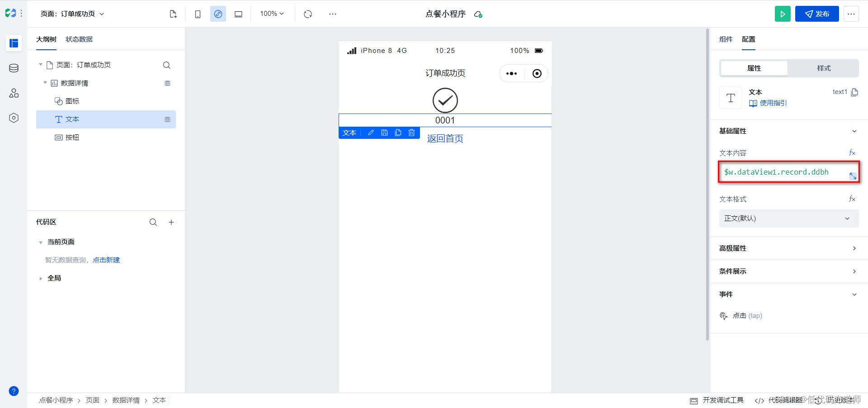Click the 发布 publish button

[817, 14]
